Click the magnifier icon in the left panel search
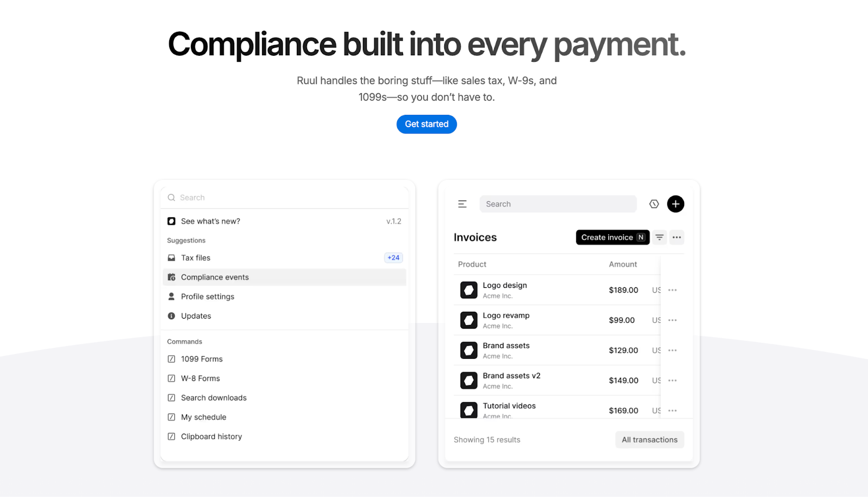The height and width of the screenshot is (497, 868). (171, 198)
